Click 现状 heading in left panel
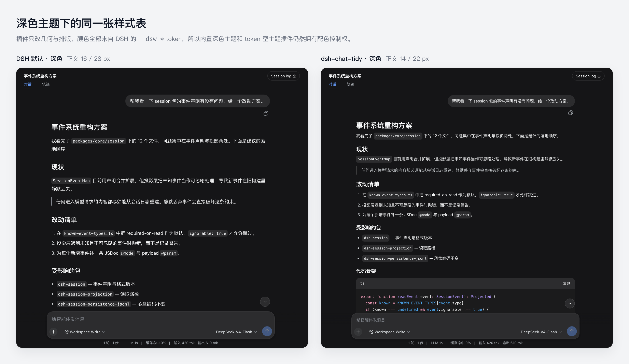The image size is (629, 364). (58, 167)
